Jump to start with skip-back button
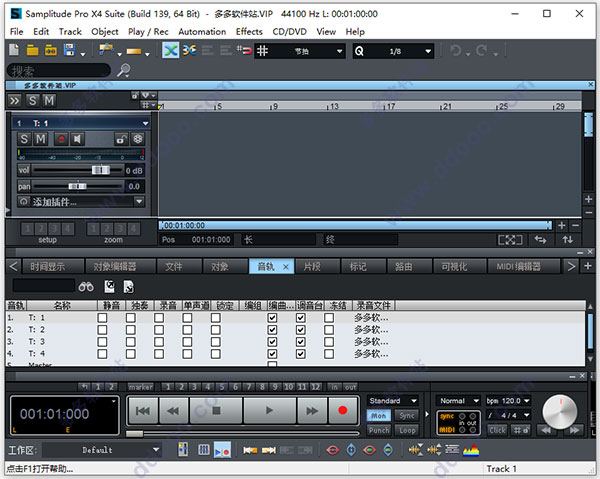Viewport: 600px width, 479px height. 143,411
